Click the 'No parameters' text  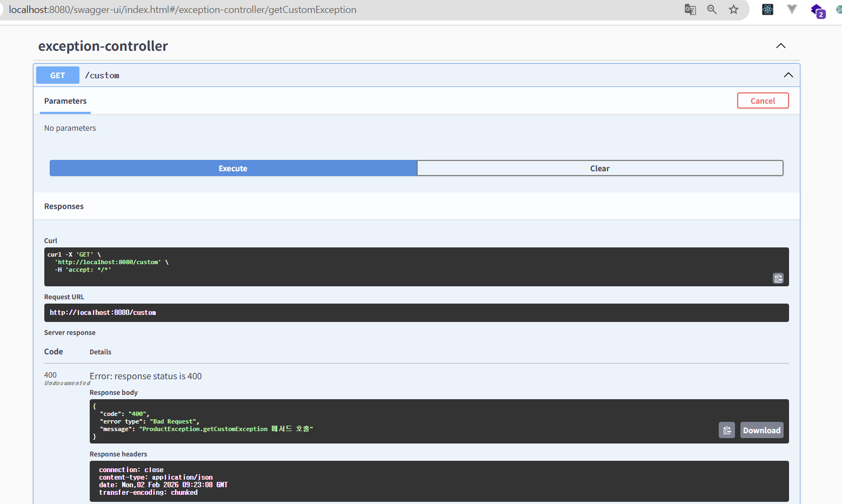click(x=70, y=128)
